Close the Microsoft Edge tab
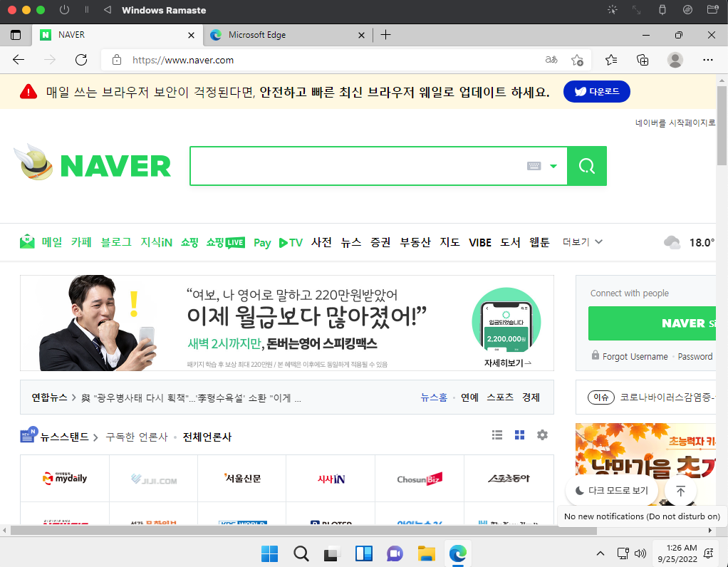This screenshot has height=567, width=728. [361, 36]
